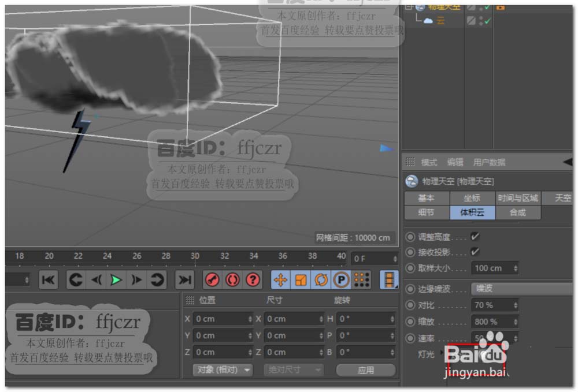The width and height of the screenshot is (578, 392).
Task: Click frame 24 on the timeline ruler
Action: 108,256
